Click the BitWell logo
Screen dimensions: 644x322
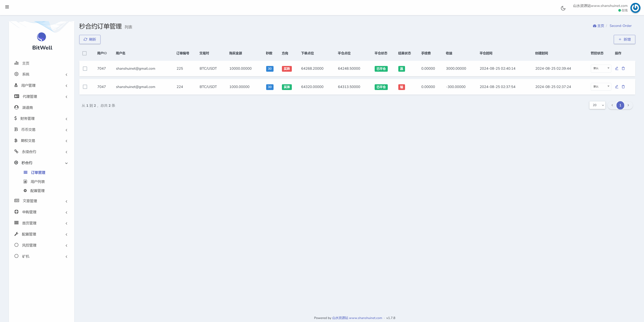41,37
